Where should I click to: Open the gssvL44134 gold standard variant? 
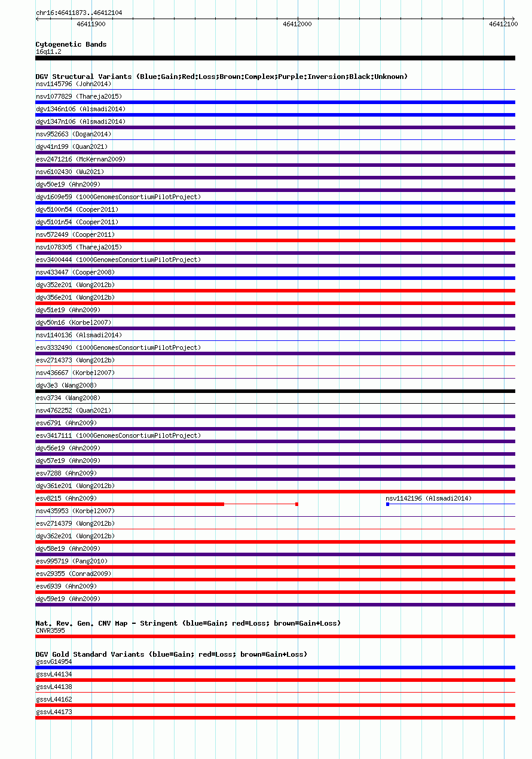click(x=275, y=680)
